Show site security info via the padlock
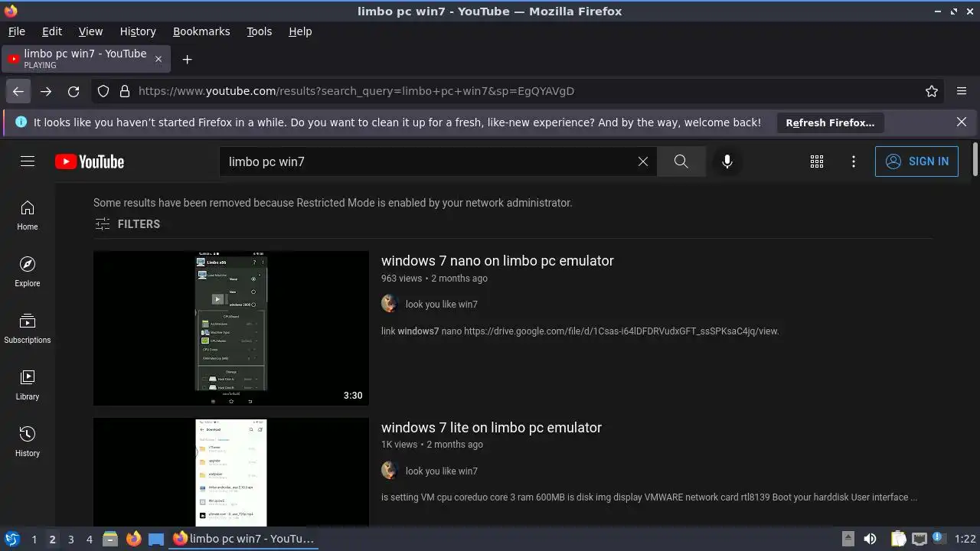Screen dimensions: 980x551 coord(125,91)
